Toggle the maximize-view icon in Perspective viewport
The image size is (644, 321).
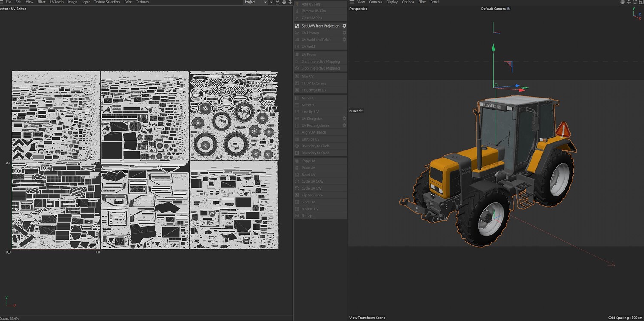pos(641,2)
